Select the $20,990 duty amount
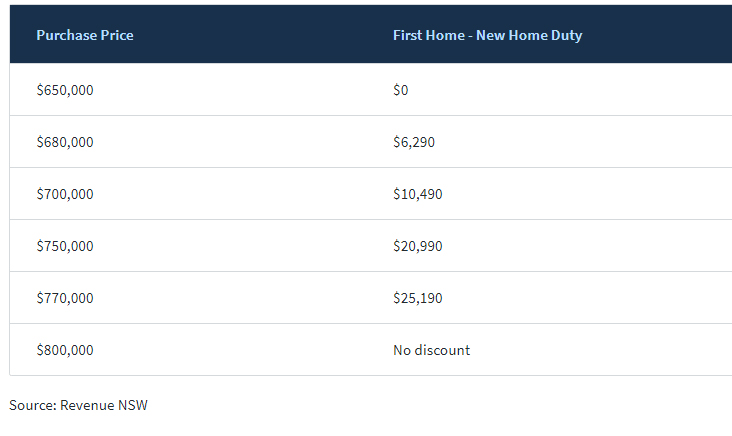This screenshot has width=732, height=436. pyautogui.click(x=418, y=246)
